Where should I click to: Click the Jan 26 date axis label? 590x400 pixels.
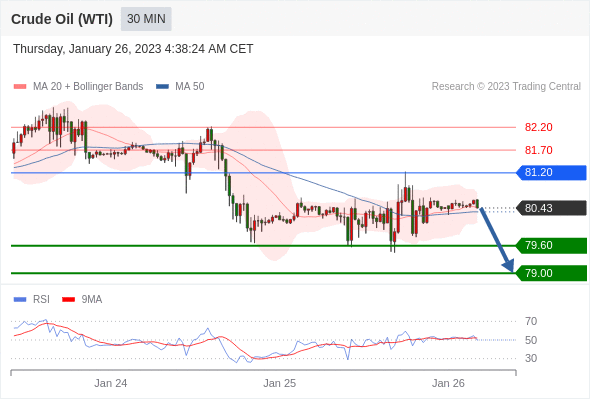[448, 383]
